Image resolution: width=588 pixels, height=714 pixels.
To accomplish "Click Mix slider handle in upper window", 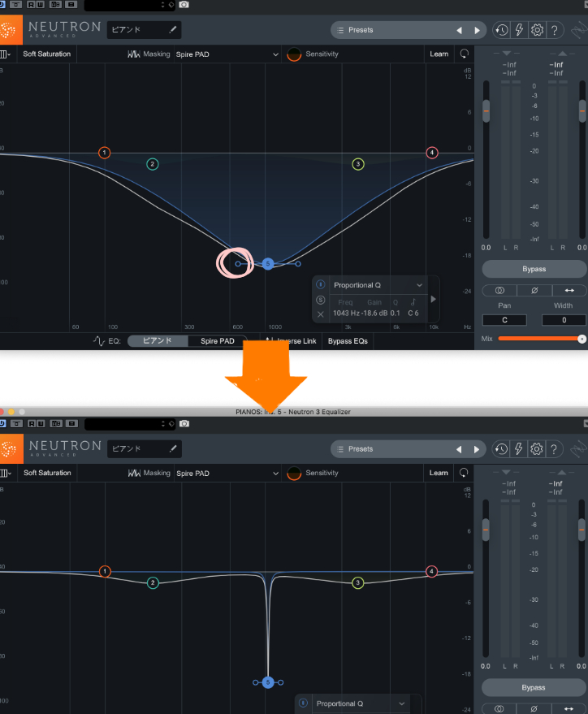I will click(582, 339).
